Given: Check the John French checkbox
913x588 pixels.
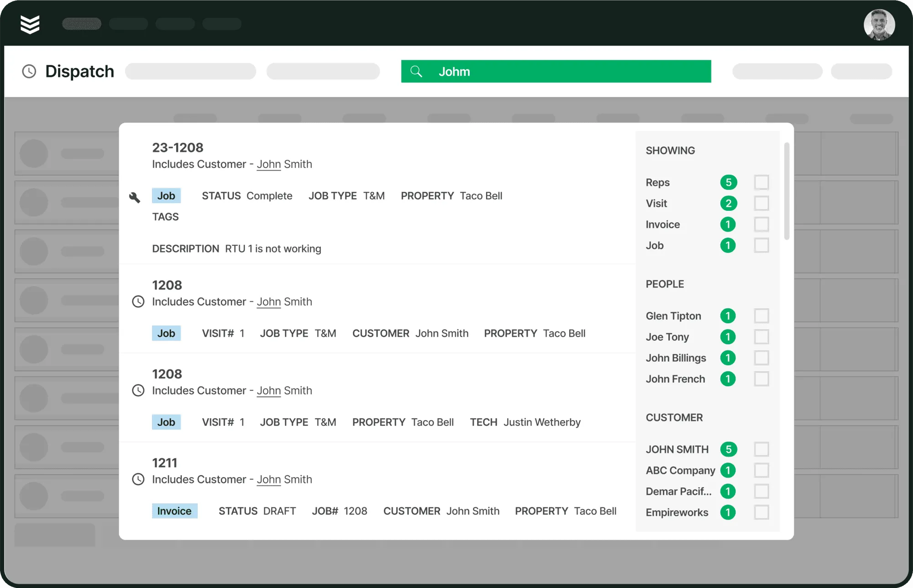Looking at the screenshot, I should (x=761, y=378).
